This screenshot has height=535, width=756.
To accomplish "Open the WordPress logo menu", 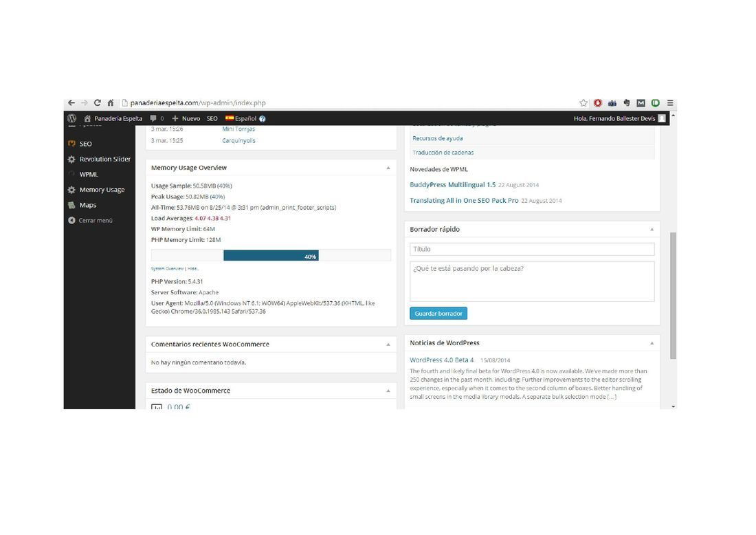I will (x=72, y=118).
